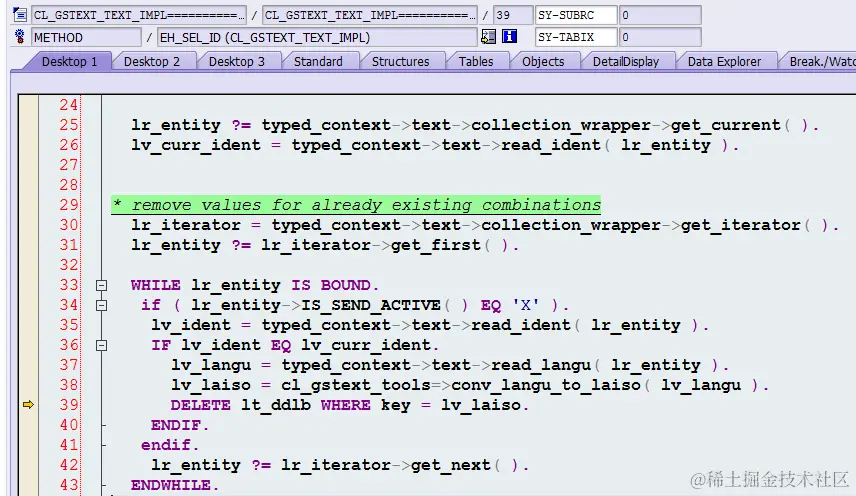Click the blue information icon
This screenshot has width=856, height=496.
point(509,37)
